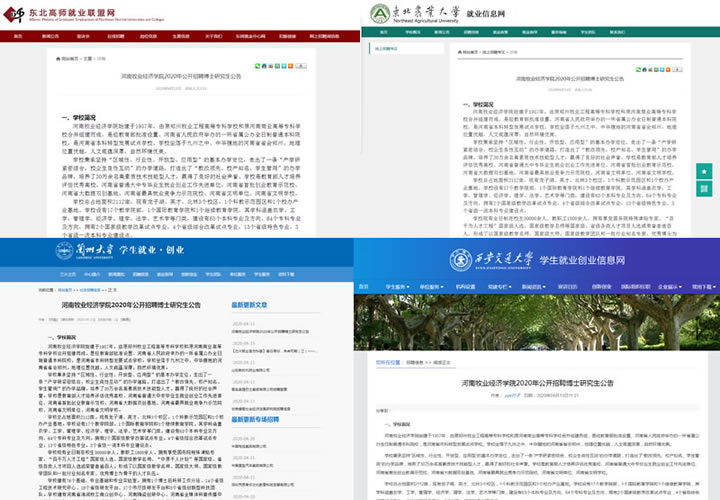720x500 pixels.
Task: Open 关于我们 in the dark red navigation bar
Action: [x=214, y=36]
